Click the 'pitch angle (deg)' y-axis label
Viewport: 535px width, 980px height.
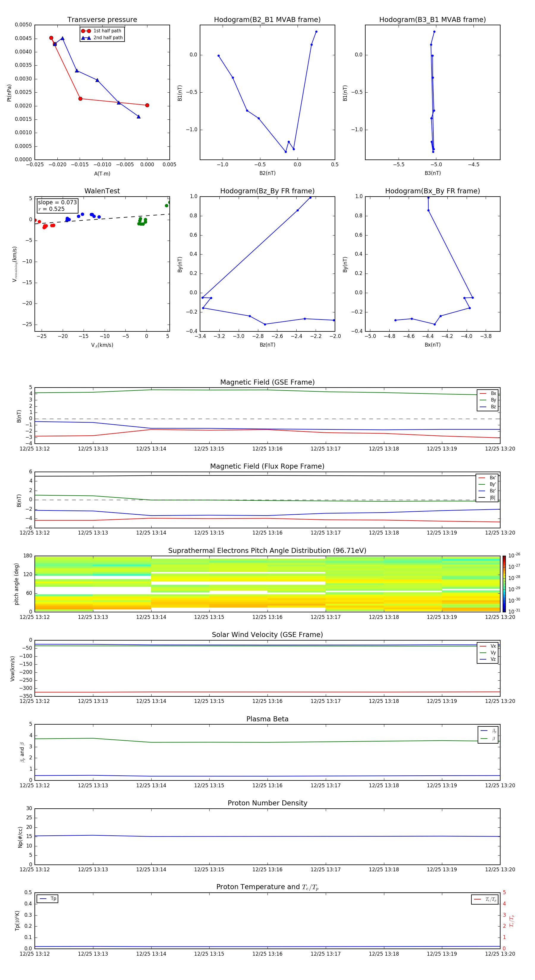[16, 584]
